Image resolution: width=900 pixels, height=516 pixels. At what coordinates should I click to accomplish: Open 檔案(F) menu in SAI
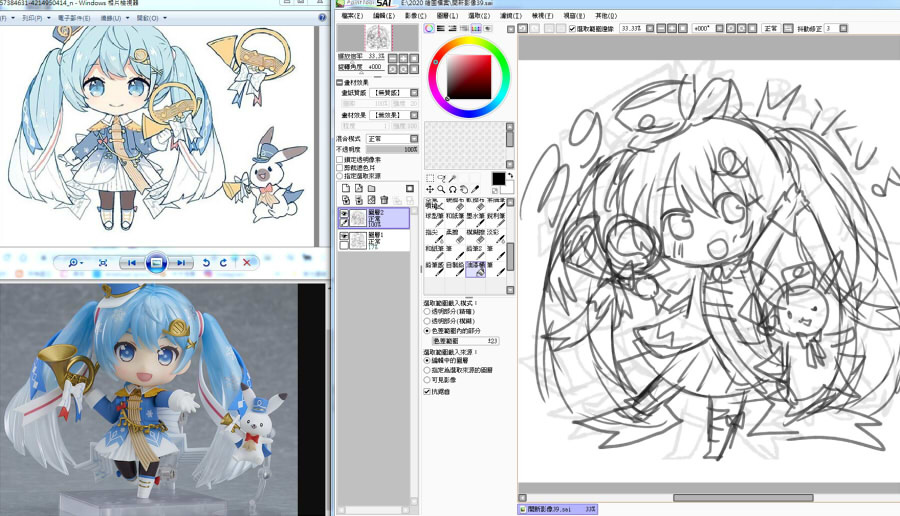[x=352, y=15]
